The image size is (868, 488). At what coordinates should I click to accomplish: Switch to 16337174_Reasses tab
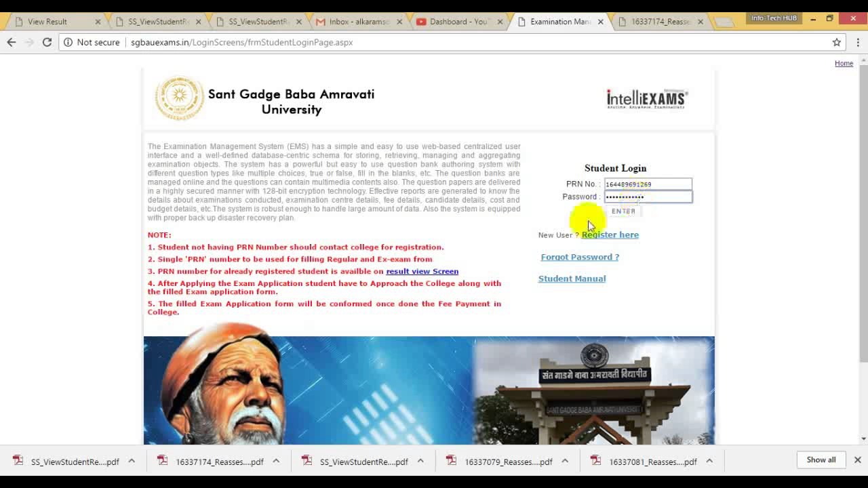click(660, 22)
